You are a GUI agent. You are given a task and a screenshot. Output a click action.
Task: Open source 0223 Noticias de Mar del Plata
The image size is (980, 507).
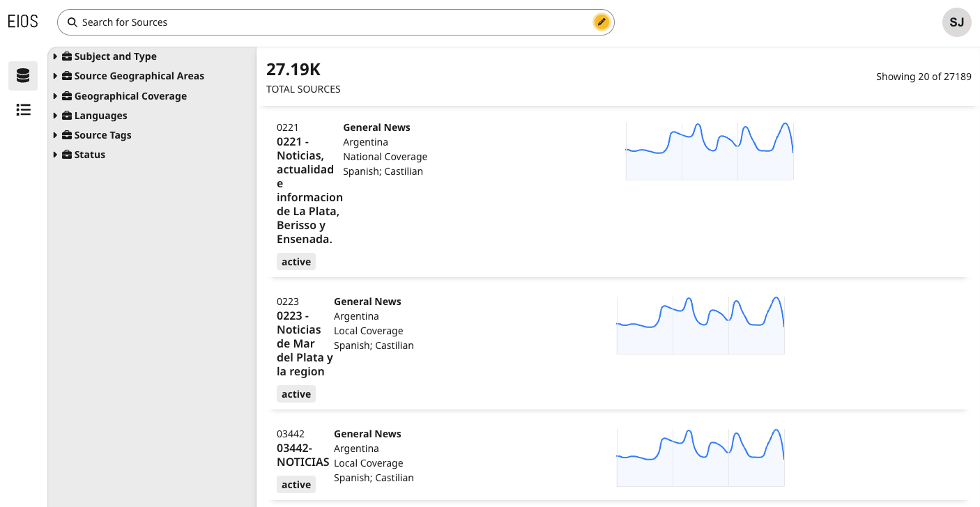pos(305,343)
